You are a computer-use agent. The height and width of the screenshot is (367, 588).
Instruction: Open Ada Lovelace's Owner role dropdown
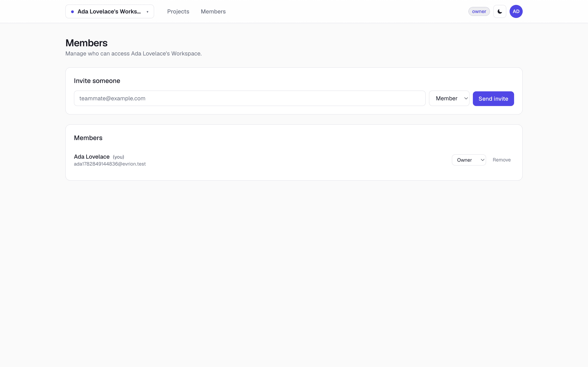coord(469,160)
